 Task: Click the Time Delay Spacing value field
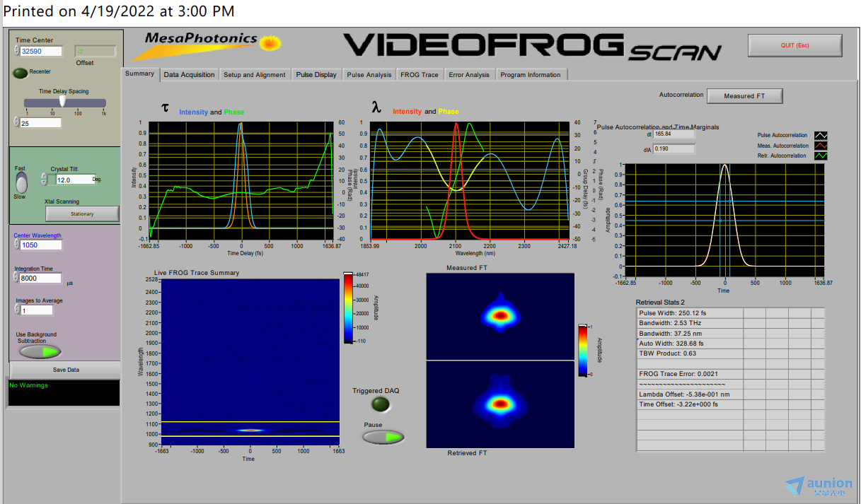(41, 123)
